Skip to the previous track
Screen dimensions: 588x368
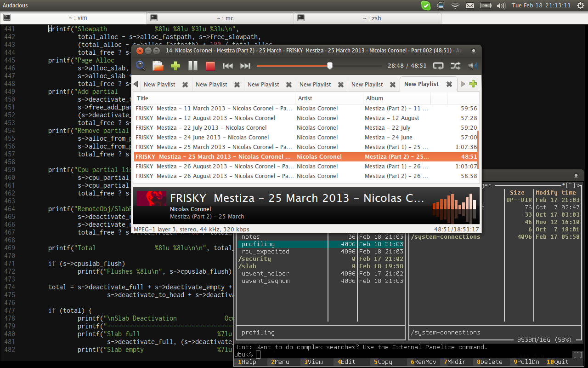click(x=228, y=66)
